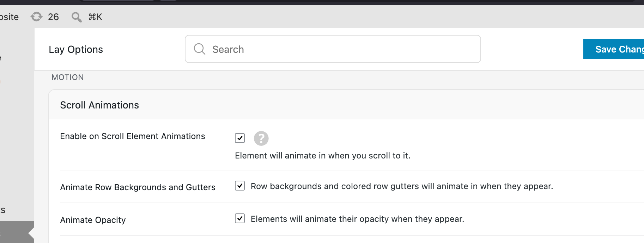
Task: Toggle the Animate Opacity checkbox
Action: [240, 218]
